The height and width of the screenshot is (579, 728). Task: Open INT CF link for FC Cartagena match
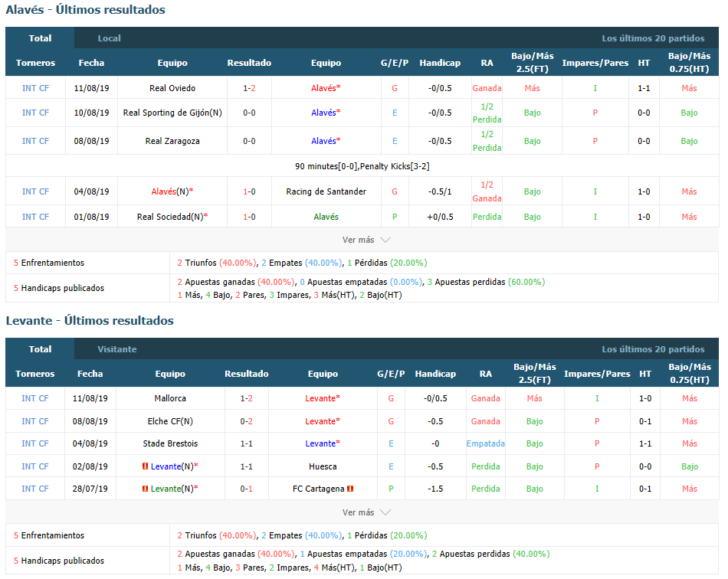point(34,489)
